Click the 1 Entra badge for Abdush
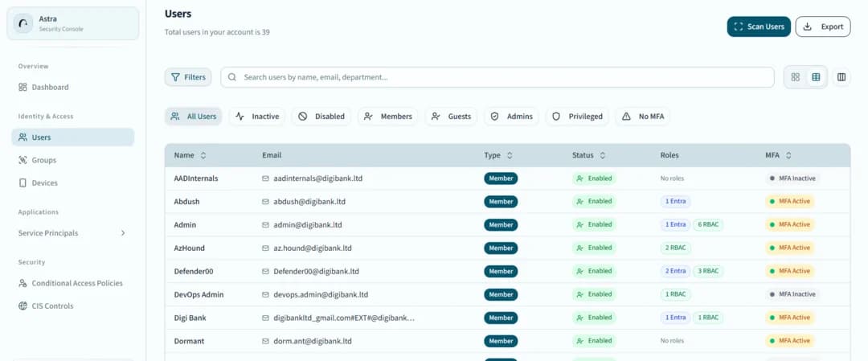This screenshot has width=868, height=361. (675, 202)
